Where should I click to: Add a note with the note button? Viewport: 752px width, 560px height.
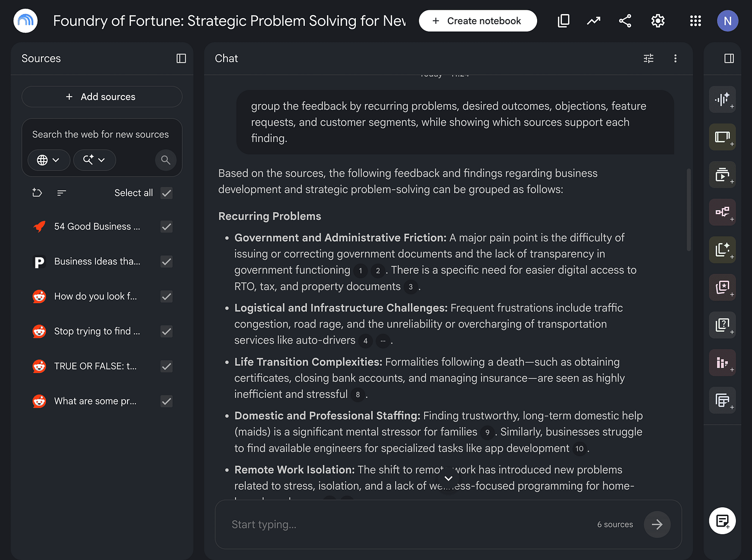click(722, 521)
